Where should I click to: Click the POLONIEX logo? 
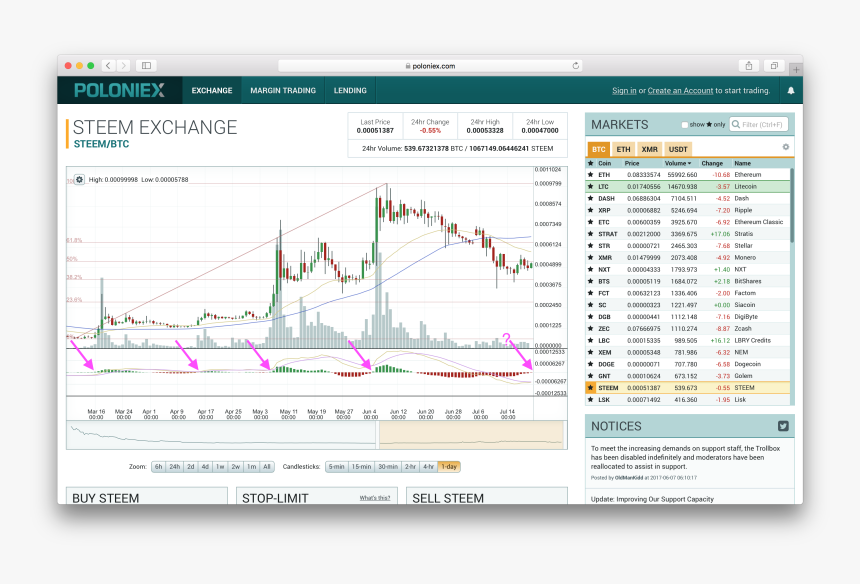pyautogui.click(x=119, y=90)
